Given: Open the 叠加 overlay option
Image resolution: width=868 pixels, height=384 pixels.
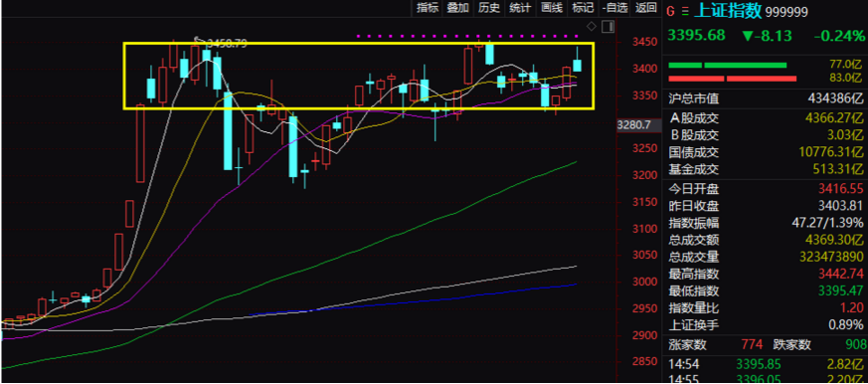Looking at the screenshot, I should click(x=458, y=8).
